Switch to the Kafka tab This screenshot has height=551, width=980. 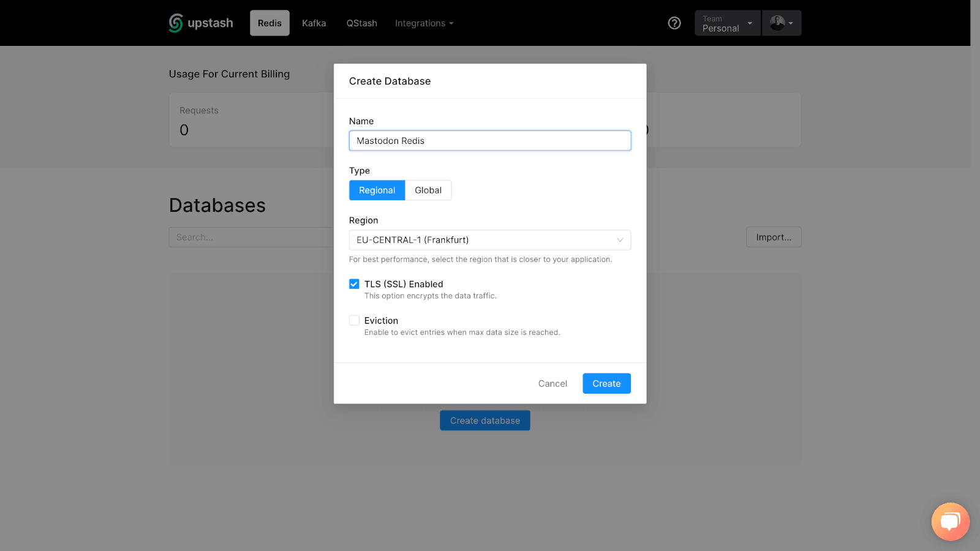click(314, 23)
